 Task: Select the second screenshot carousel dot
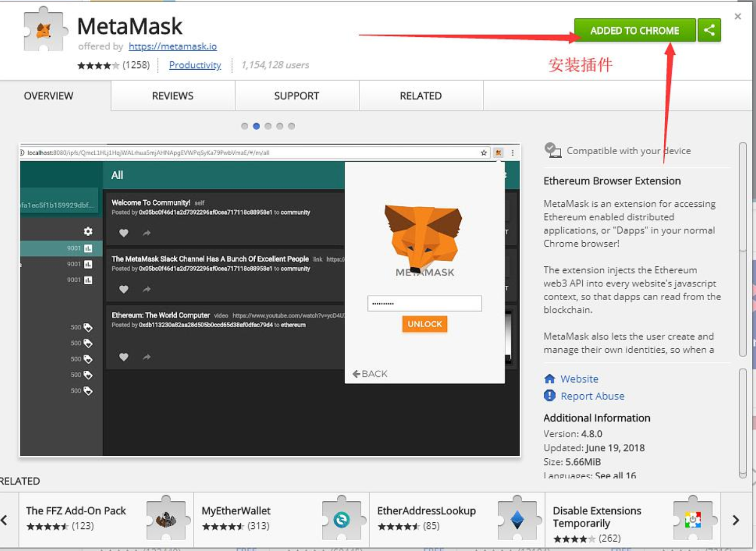tap(256, 126)
